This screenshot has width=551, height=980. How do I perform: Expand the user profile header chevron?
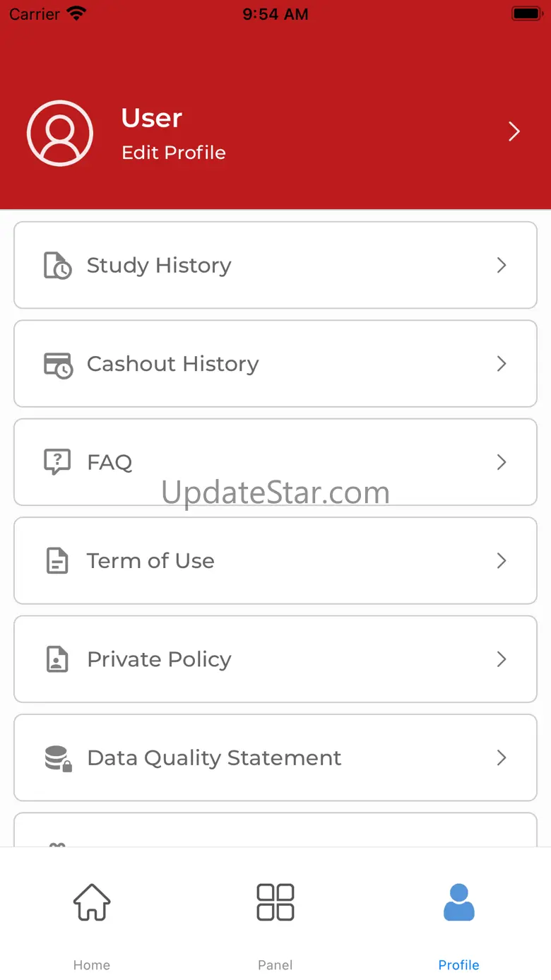coord(514,132)
